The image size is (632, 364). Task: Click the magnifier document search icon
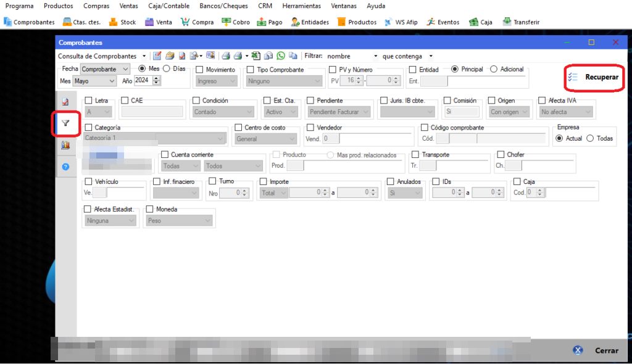tap(194, 56)
